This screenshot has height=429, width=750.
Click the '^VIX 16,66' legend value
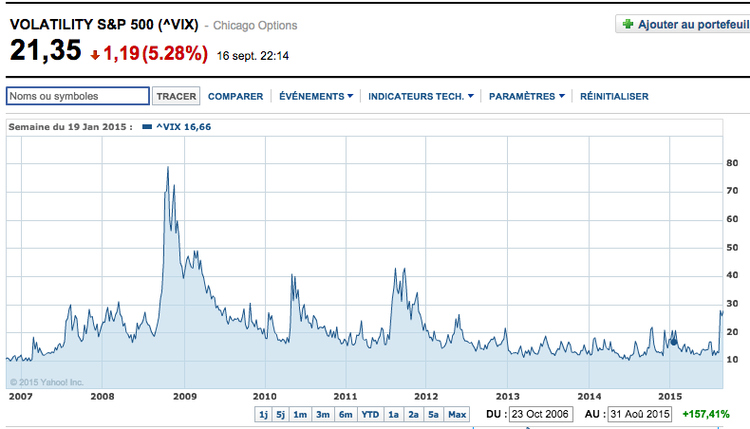tap(184, 127)
